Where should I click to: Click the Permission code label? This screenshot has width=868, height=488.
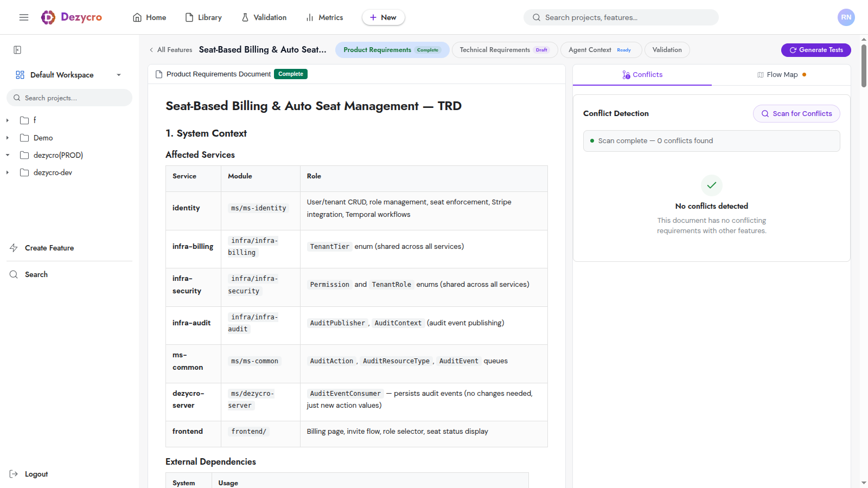click(329, 285)
